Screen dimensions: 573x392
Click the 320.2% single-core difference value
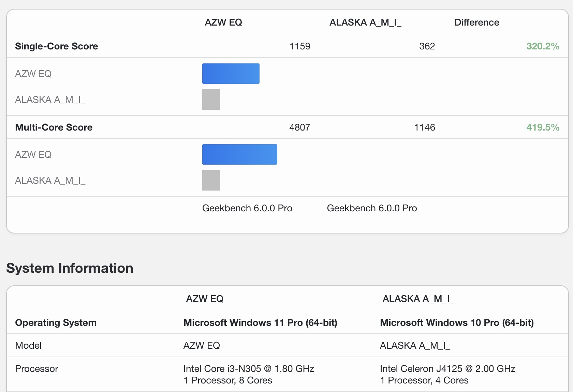click(543, 46)
